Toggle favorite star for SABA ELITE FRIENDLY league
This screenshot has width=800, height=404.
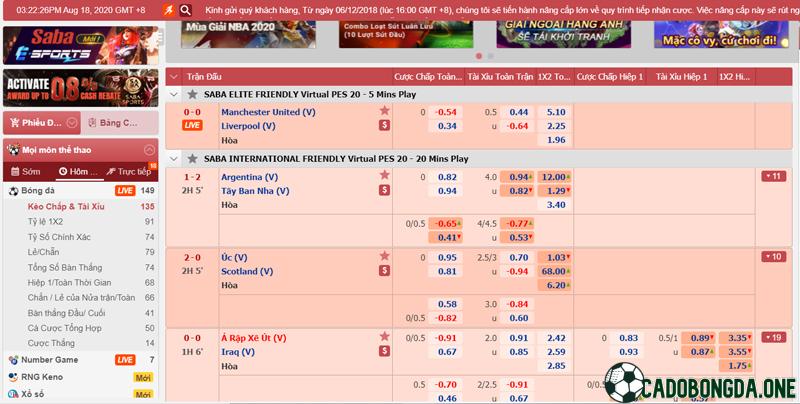tap(192, 94)
